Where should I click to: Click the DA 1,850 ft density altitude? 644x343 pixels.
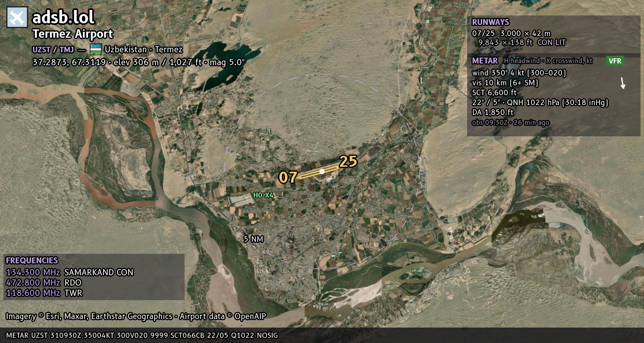tap(493, 112)
